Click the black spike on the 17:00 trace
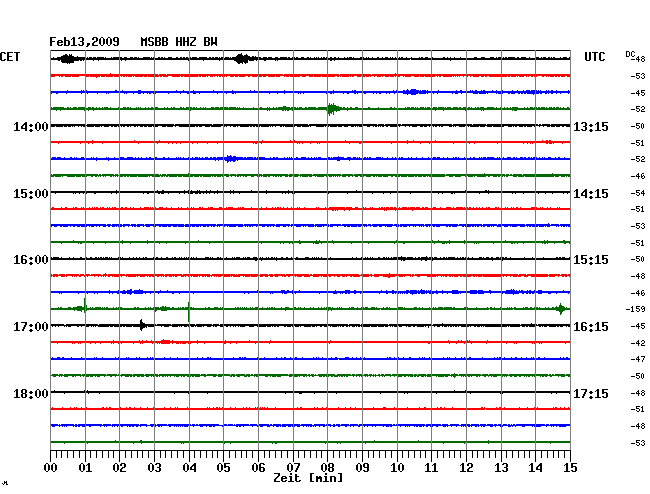This screenshot has width=650, height=494. point(143,325)
